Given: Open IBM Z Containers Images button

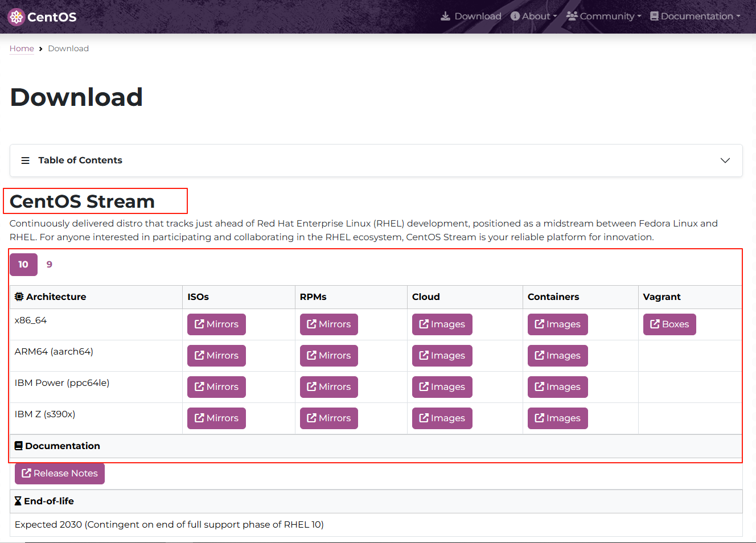Looking at the screenshot, I should pos(558,418).
